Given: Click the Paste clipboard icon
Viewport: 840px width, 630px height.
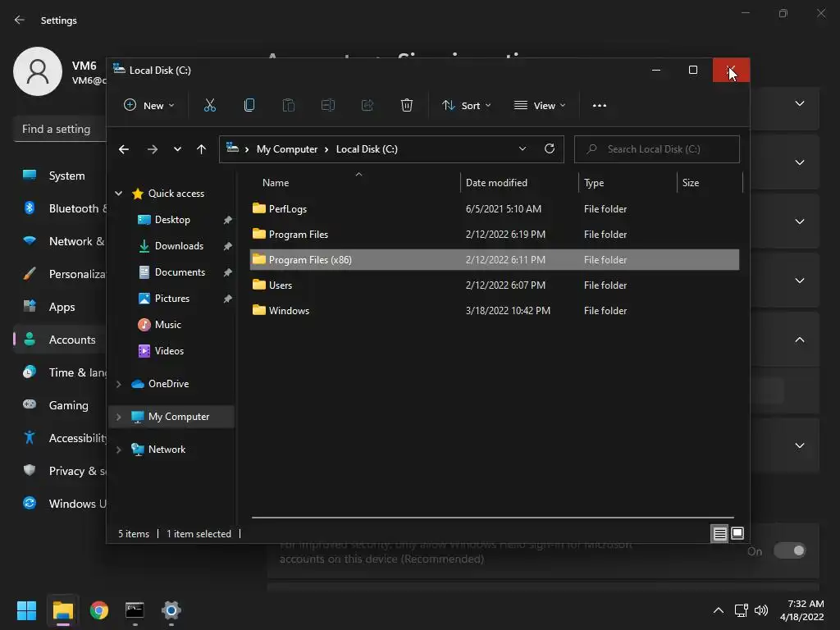Looking at the screenshot, I should coord(288,105).
